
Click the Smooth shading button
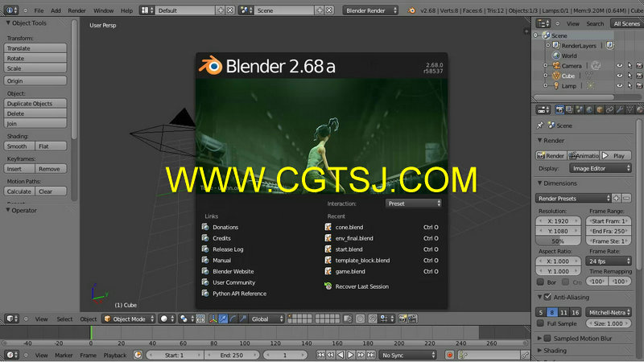tap(19, 146)
